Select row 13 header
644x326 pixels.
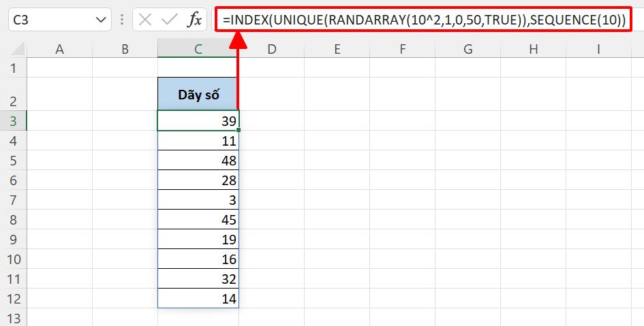click(14, 318)
